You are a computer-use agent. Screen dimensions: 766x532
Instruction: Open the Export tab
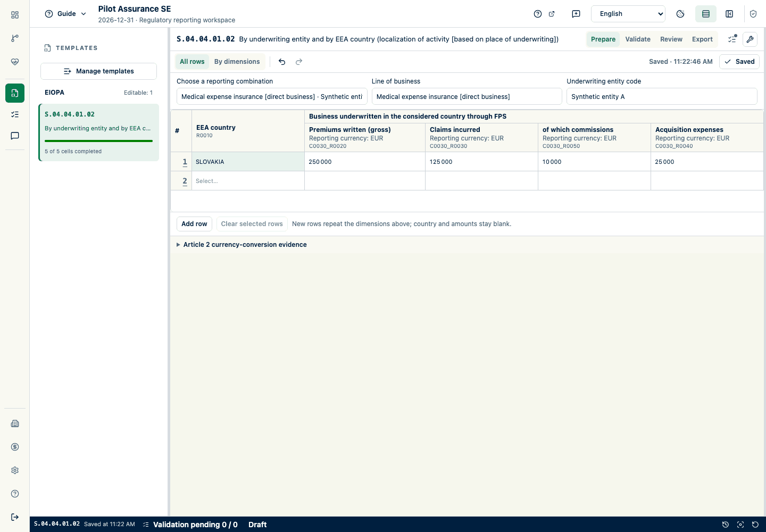coord(702,39)
